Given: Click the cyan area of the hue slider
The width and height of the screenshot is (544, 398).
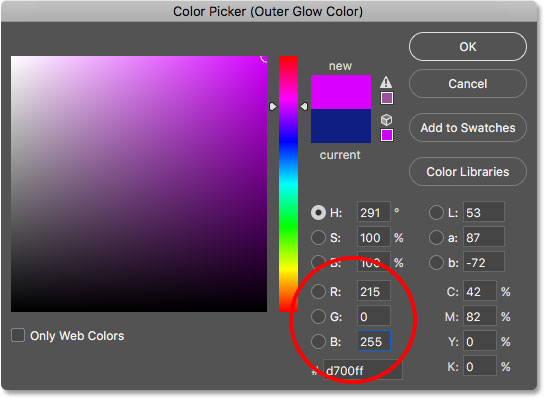Looking at the screenshot, I should (x=289, y=184).
